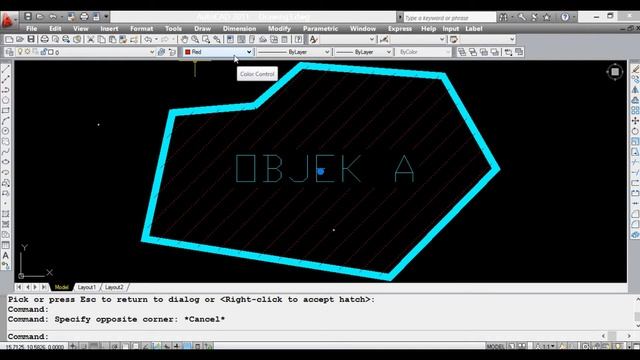Click the navigation ViewCube icon in viewport
The width and height of the screenshot is (640, 360).
tap(615, 72)
